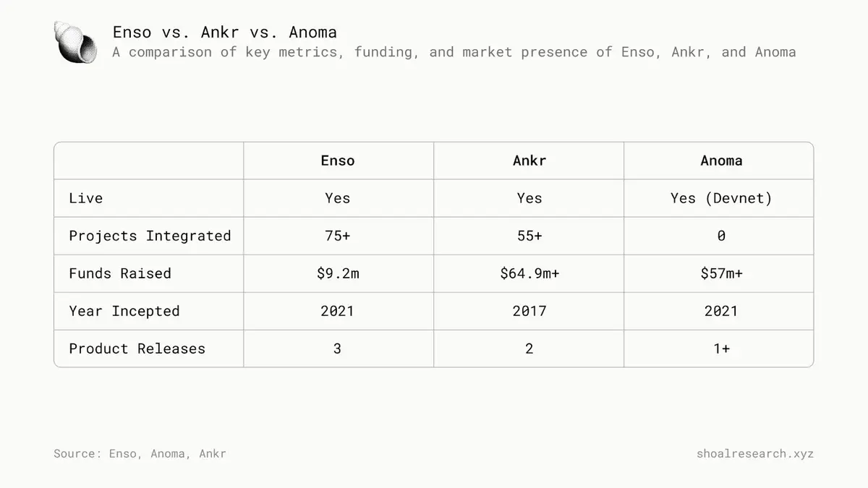Click the Year Incepted row label

pos(124,311)
